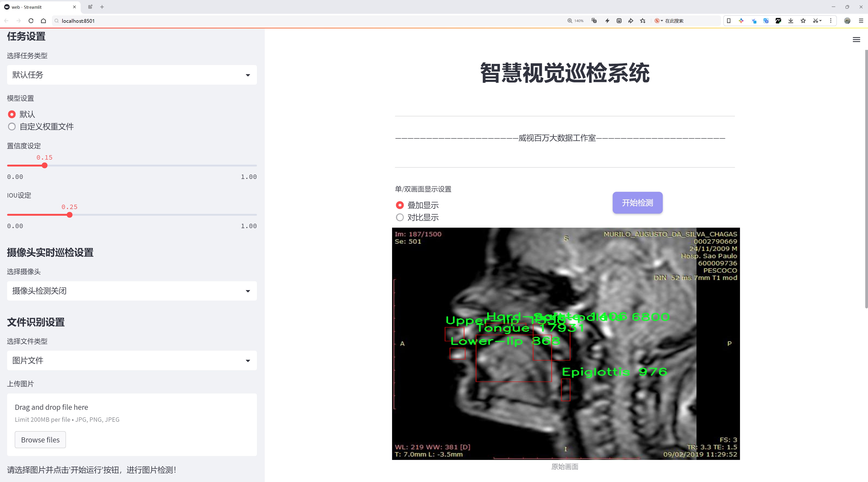The width and height of the screenshot is (868, 482).
Task: Expand the 图片文件 file type dropdown
Action: pos(132,361)
